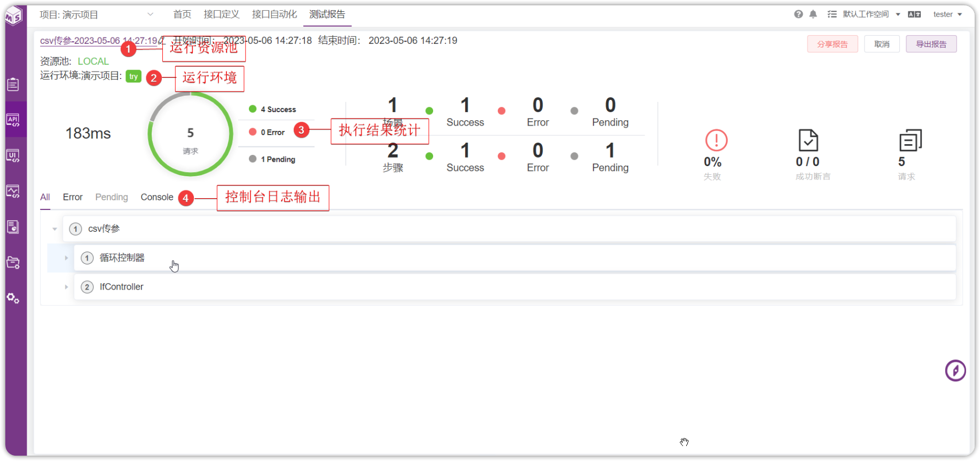Click the floating compass quick-guide icon
The image size is (980, 461).
(955, 370)
